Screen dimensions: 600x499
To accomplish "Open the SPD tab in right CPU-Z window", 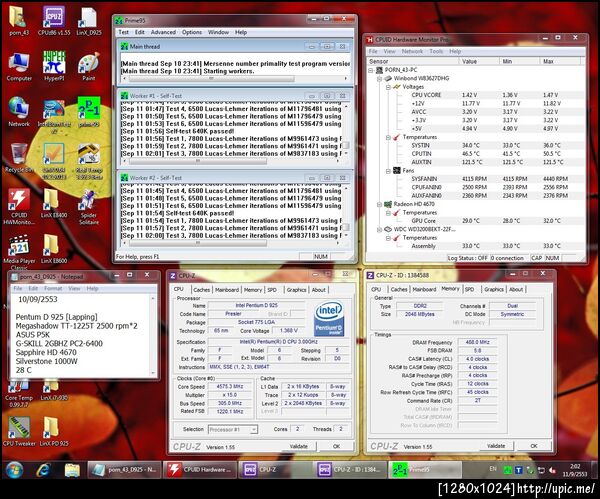I will (x=470, y=290).
